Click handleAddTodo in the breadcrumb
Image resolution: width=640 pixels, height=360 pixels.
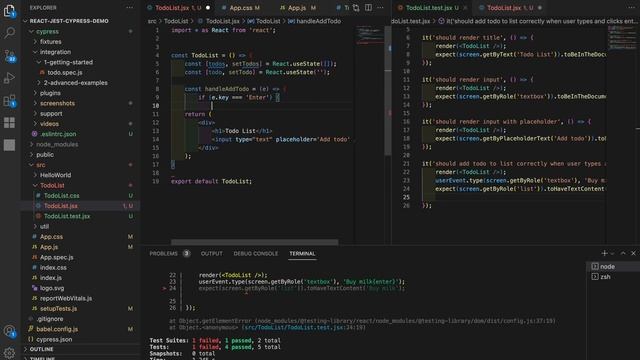tap(318, 21)
